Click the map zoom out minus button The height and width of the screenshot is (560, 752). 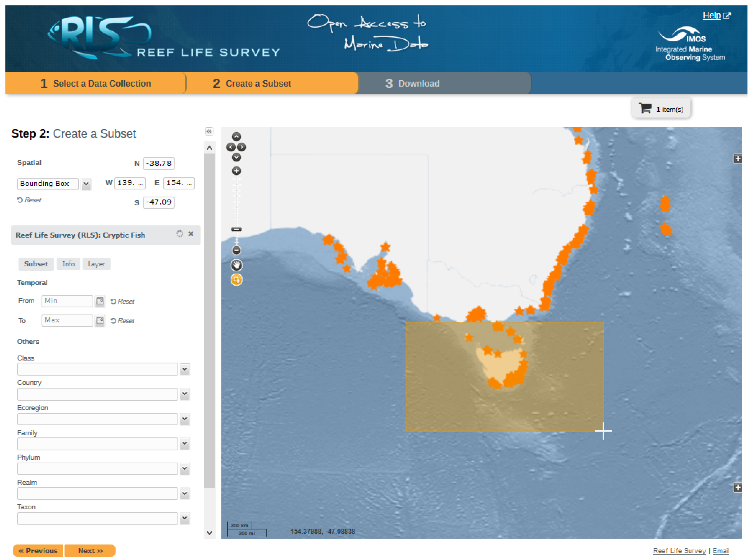pos(236,251)
